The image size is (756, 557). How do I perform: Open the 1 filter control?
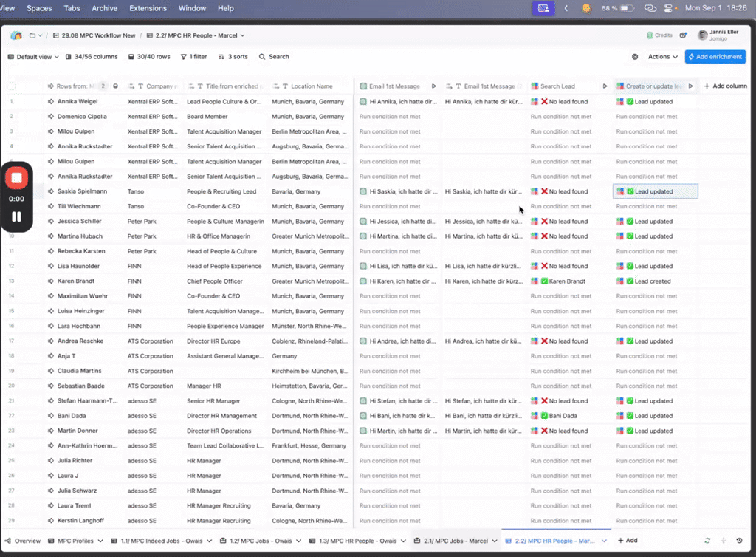coord(194,57)
